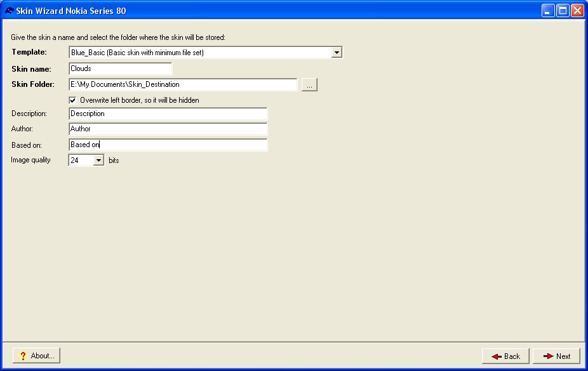The image size is (588, 371).
Task: Click the Skin Wizard title bar app icon
Action: point(9,11)
